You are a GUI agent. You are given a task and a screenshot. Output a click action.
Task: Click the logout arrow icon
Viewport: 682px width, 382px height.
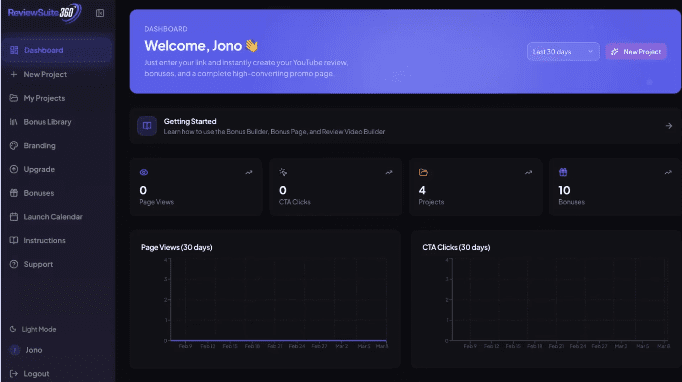(x=14, y=373)
